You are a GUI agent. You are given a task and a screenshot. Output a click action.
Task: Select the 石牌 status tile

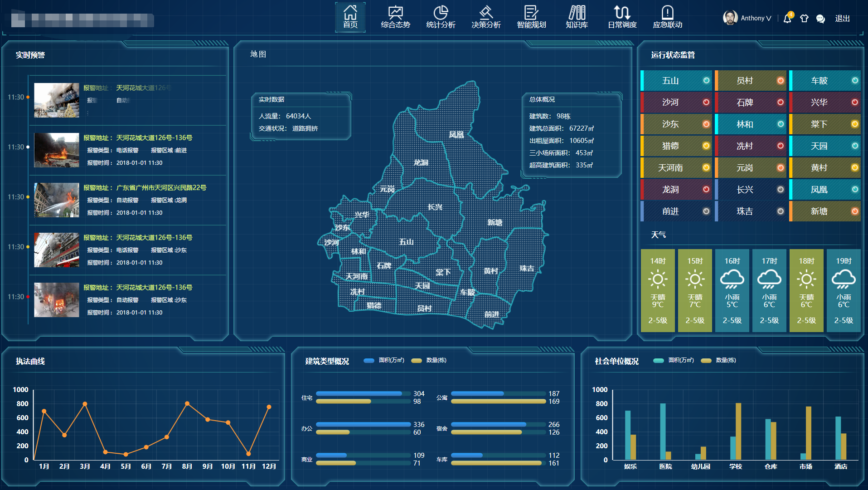click(x=751, y=102)
